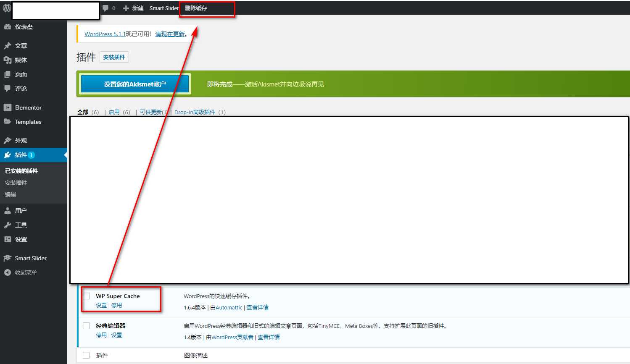Click the 图像描述 footer column header
Image resolution: width=630 pixels, height=364 pixels.
[196, 355]
